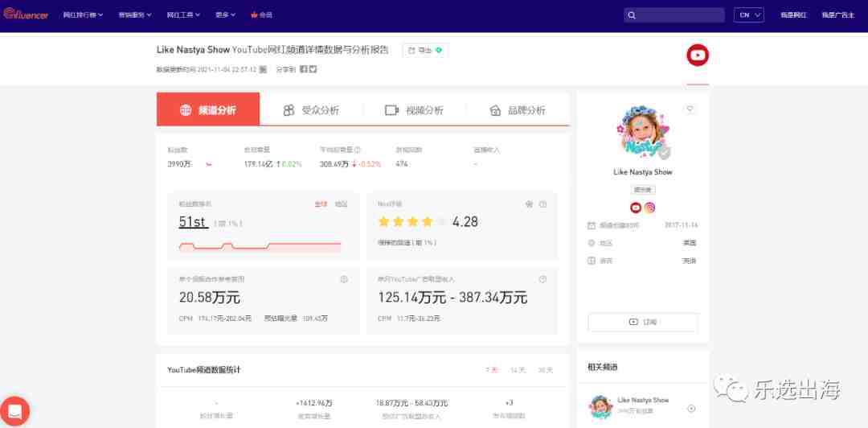Viewport: 868px width, 428px height.
Task: Open the second navigation dropdown menu
Action: tap(134, 15)
